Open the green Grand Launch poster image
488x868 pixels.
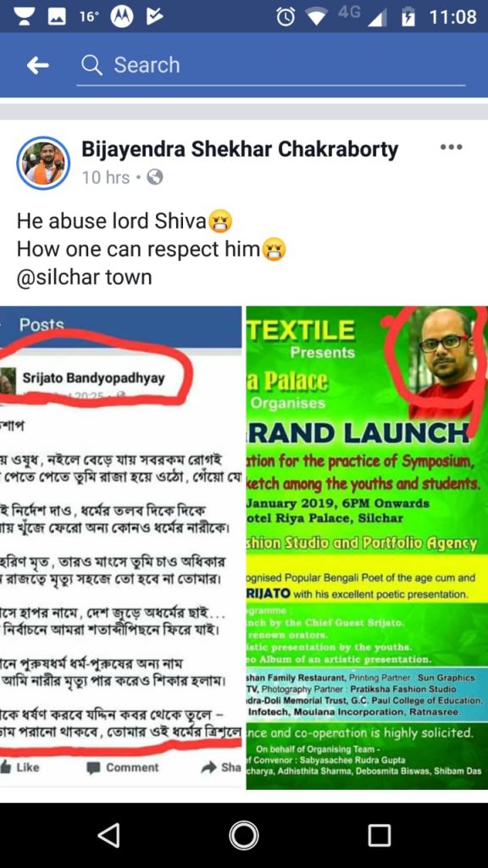click(367, 548)
